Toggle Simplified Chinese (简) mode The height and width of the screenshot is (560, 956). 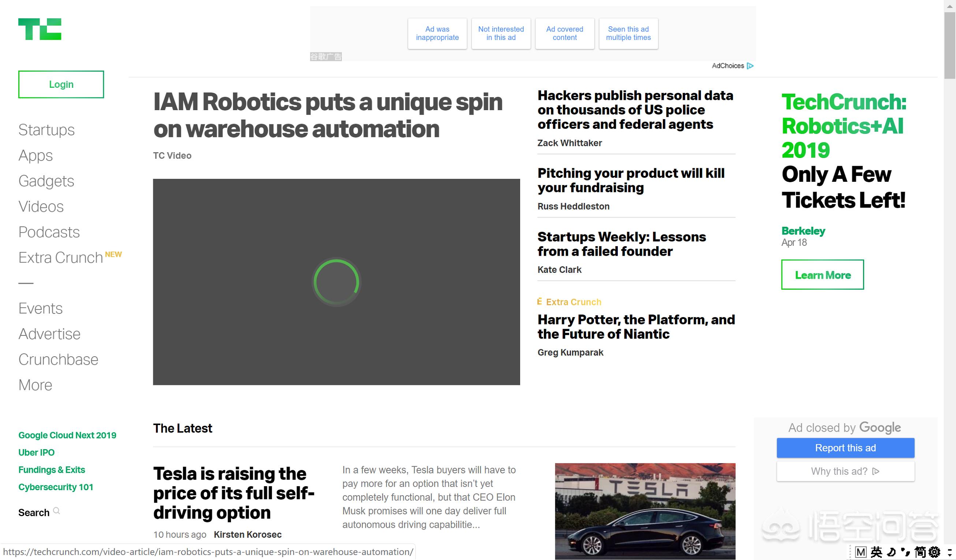coord(920,552)
